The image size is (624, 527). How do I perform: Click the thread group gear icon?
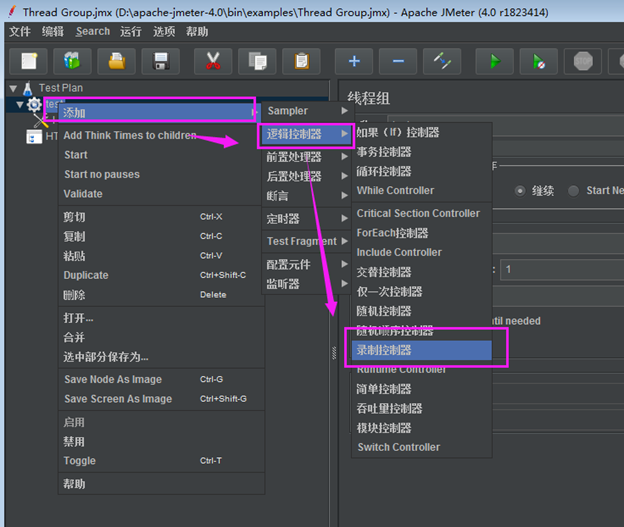pyautogui.click(x=34, y=105)
